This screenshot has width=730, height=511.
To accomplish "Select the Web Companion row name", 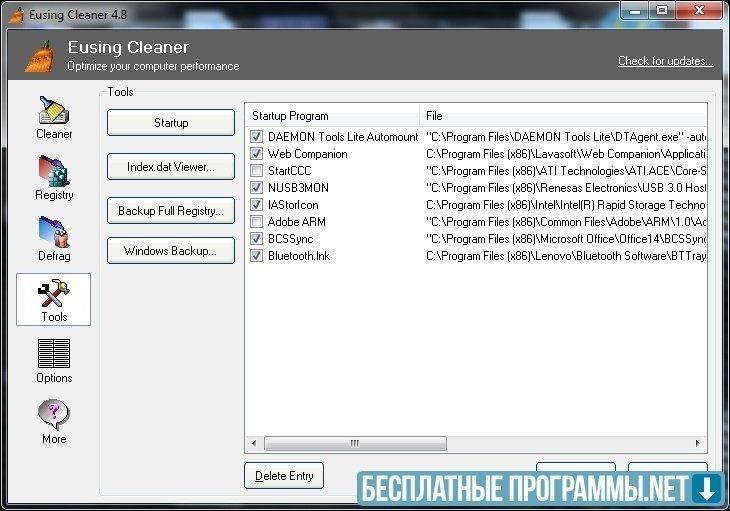I will (308, 154).
